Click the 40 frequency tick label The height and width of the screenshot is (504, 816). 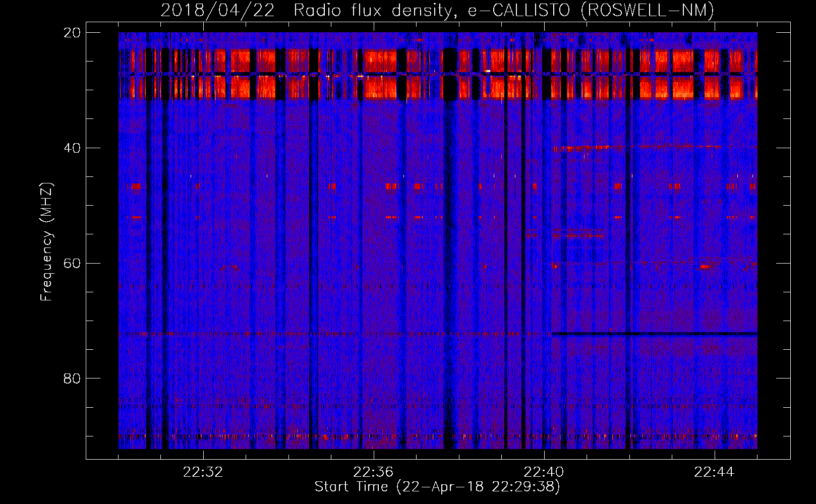[72, 148]
